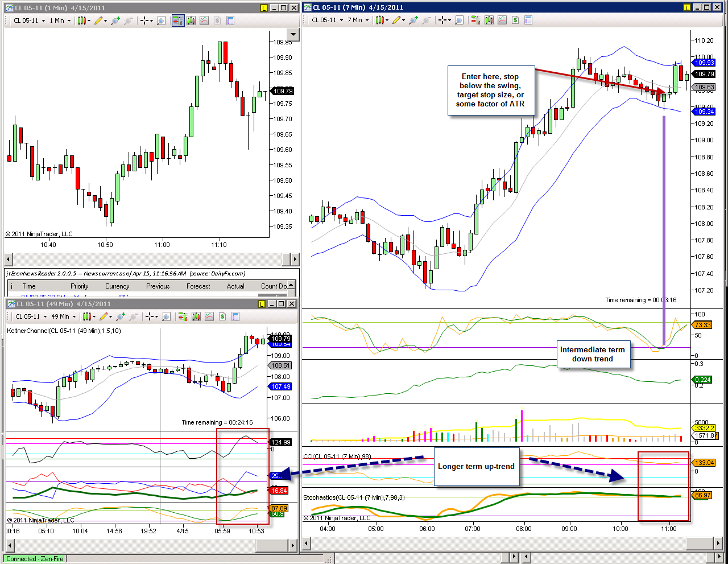Sort news table by Currency column
The image size is (728, 564).
click(x=117, y=286)
